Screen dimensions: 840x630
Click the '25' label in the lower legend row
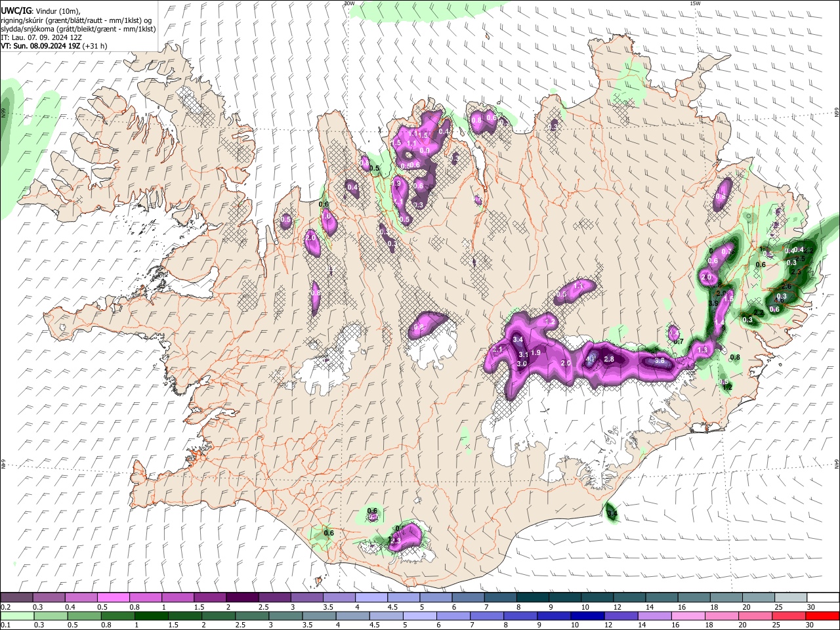tap(776, 625)
